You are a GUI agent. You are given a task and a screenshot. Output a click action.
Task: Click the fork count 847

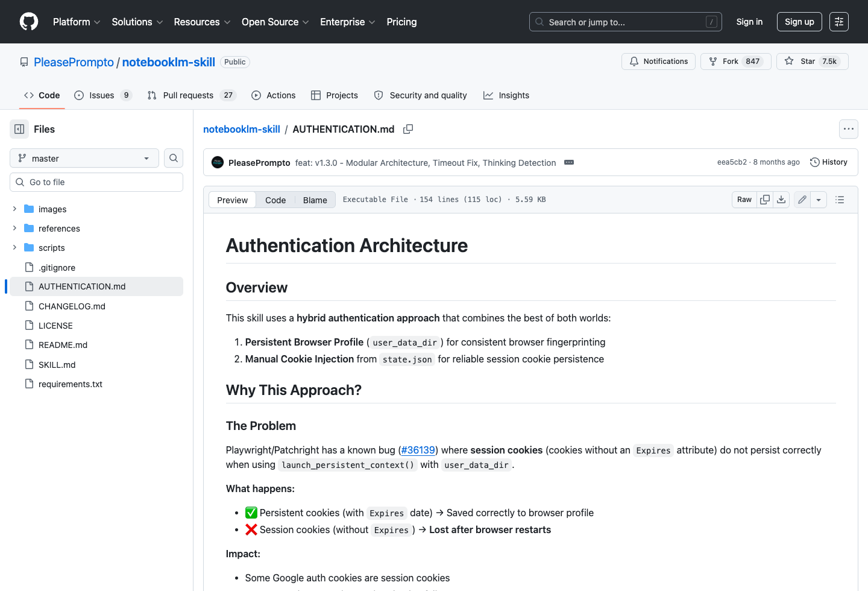752,62
